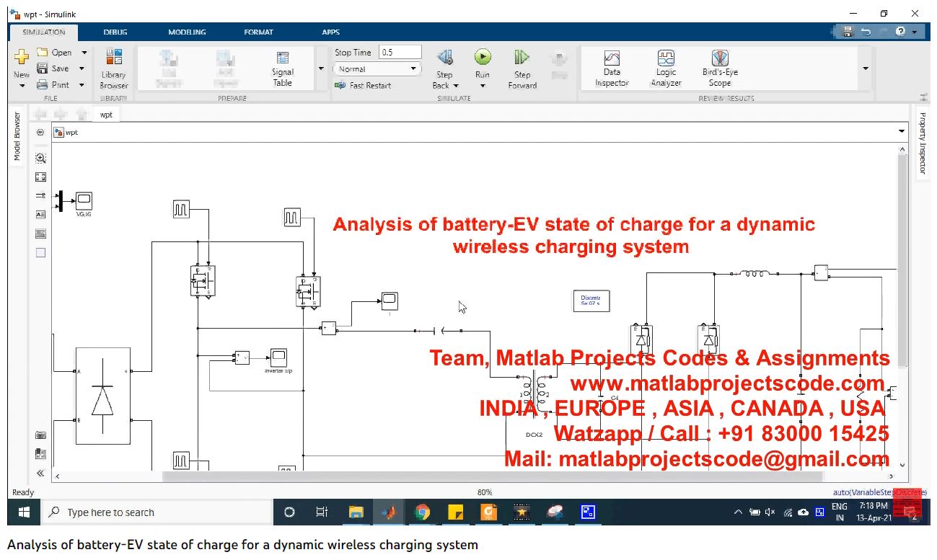Switch to the MODELING tab
Image resolution: width=937 pixels, height=560 pixels.
click(187, 32)
